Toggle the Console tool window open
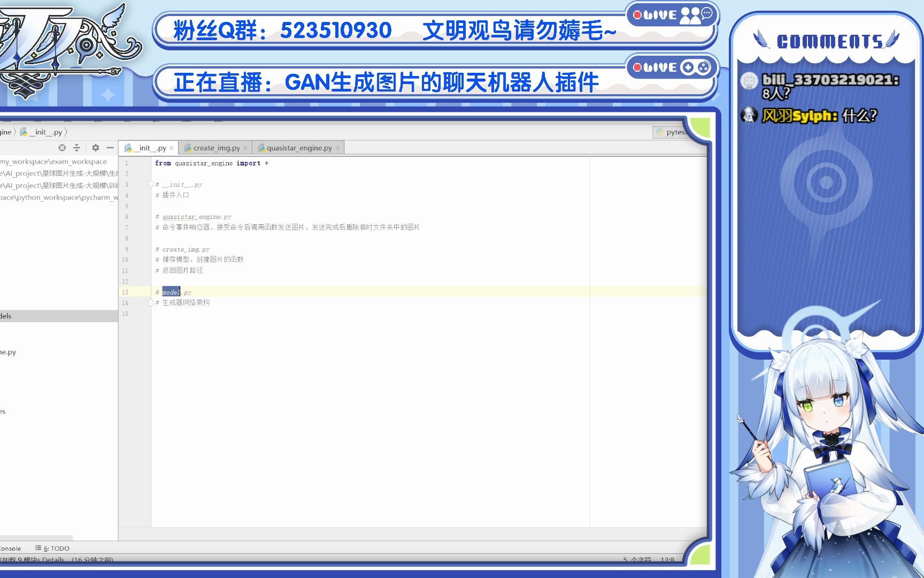This screenshot has height=578, width=924. [x=10, y=548]
